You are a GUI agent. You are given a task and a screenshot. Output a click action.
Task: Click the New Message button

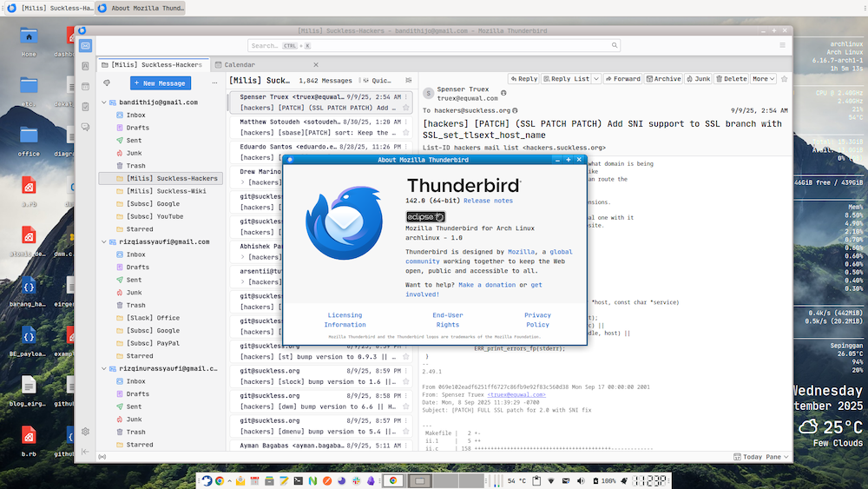[160, 83]
